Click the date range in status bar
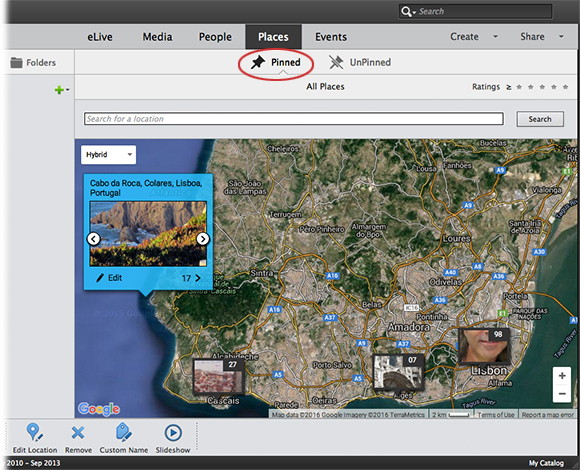 33,463
